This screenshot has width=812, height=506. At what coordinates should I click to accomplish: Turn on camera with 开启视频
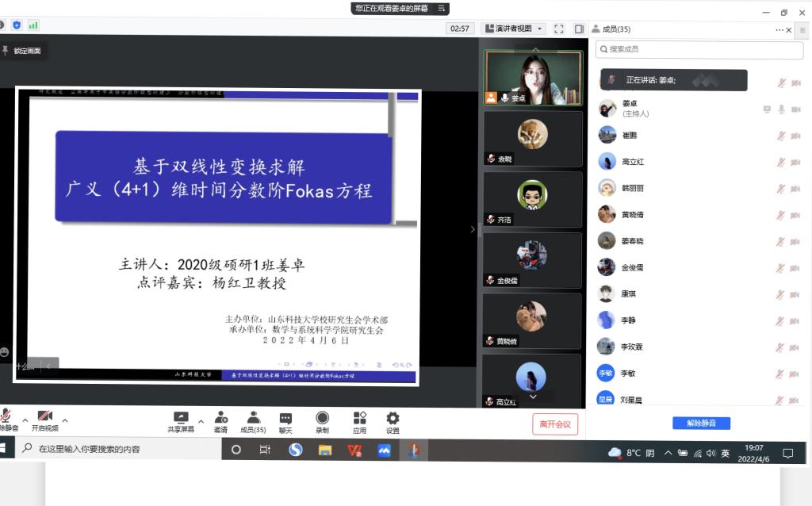(x=44, y=416)
